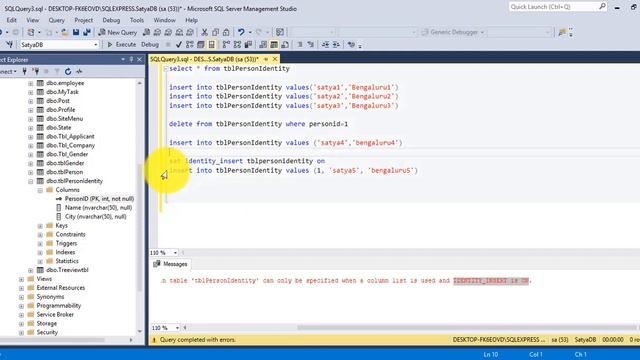Click the Feedback flag icon
Viewport: 640px width, 360px height.
(562, 32)
